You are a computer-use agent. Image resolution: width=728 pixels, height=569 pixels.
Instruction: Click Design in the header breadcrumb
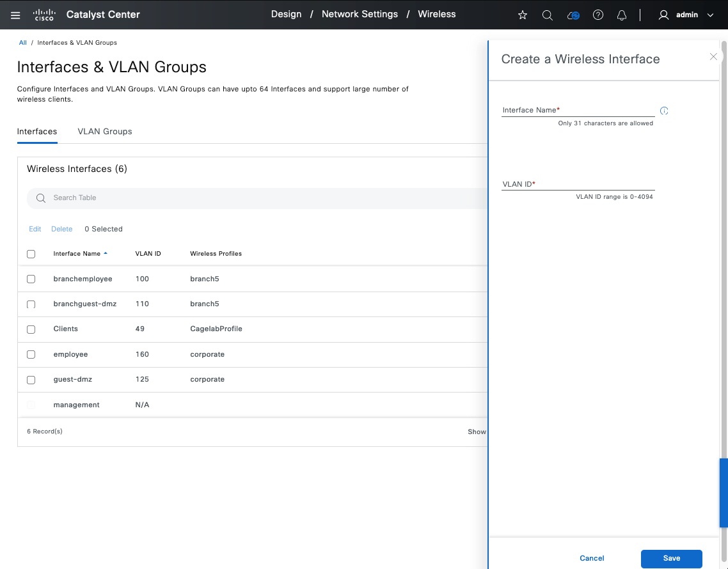click(x=286, y=14)
